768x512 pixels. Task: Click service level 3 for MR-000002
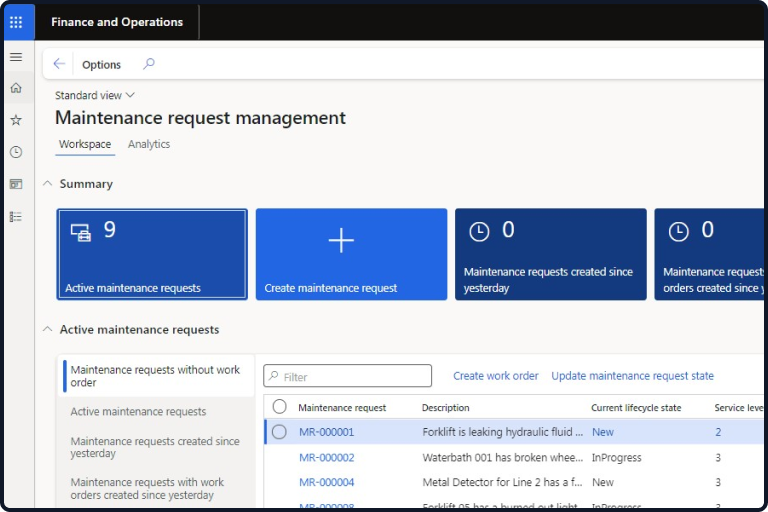(718, 458)
